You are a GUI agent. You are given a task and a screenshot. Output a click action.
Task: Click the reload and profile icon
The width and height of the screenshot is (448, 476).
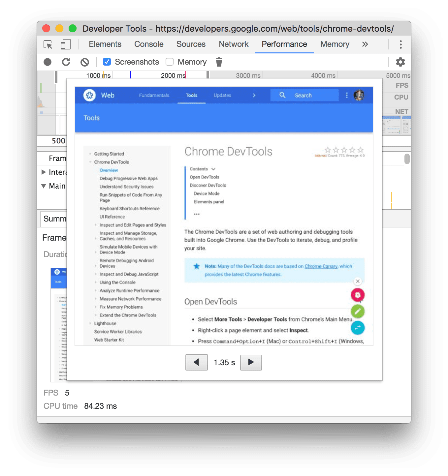click(x=66, y=62)
